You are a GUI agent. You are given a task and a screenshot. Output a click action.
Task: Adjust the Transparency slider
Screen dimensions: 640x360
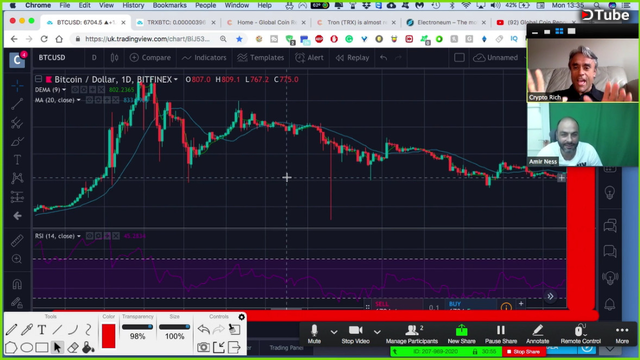(137, 327)
